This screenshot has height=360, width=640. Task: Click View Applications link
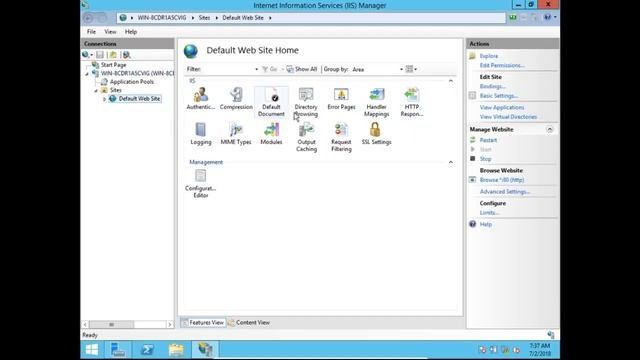[502, 107]
